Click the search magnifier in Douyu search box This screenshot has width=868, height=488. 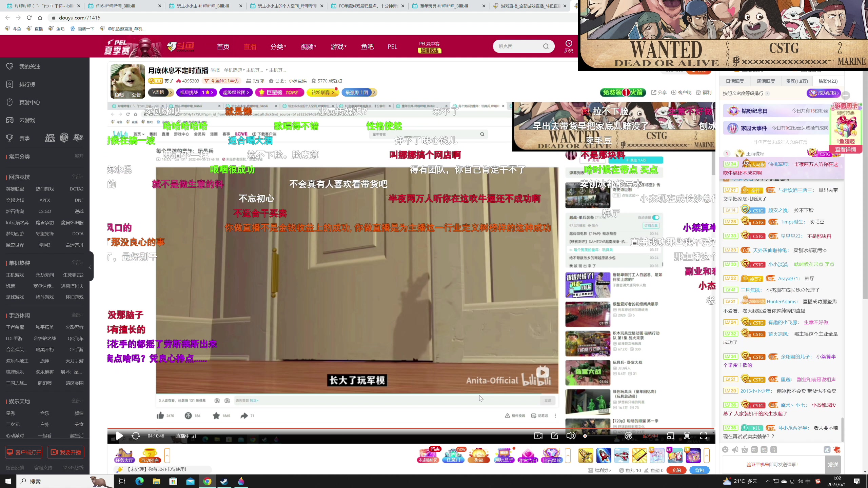[x=546, y=46]
